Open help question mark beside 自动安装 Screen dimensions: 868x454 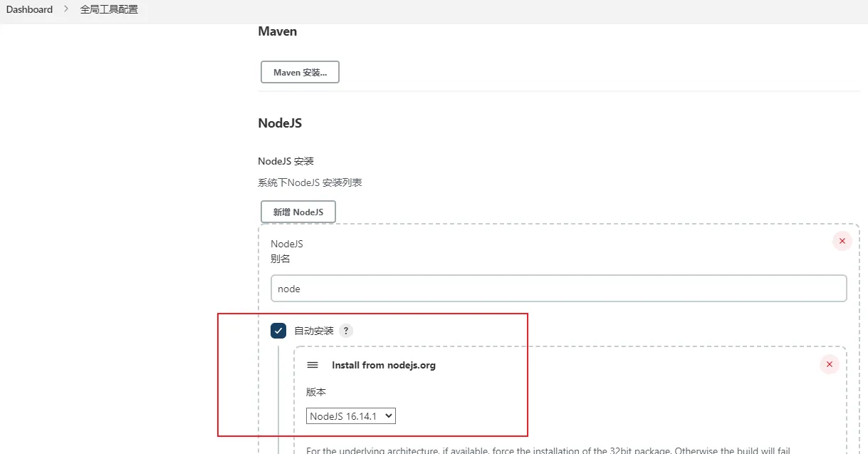345,331
